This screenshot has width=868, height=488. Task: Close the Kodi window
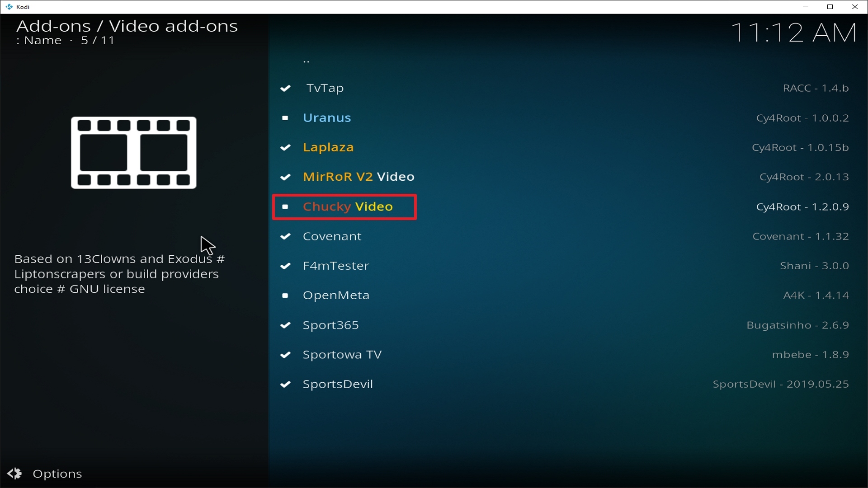click(855, 7)
